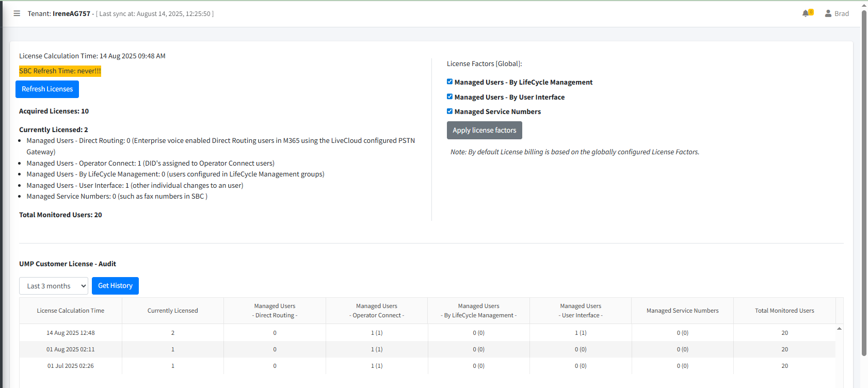Click the Managed Service Numbers column header
The height and width of the screenshot is (388, 868).
682,311
